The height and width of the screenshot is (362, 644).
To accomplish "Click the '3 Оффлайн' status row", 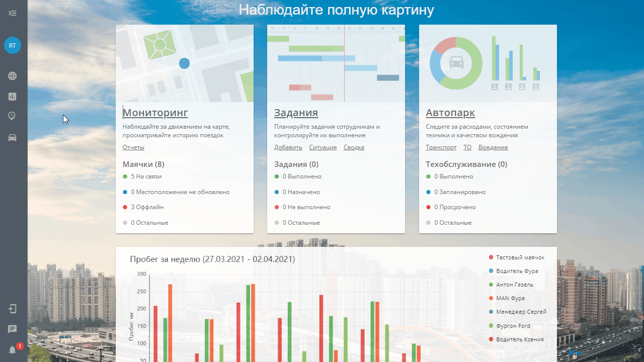I will [x=143, y=207].
